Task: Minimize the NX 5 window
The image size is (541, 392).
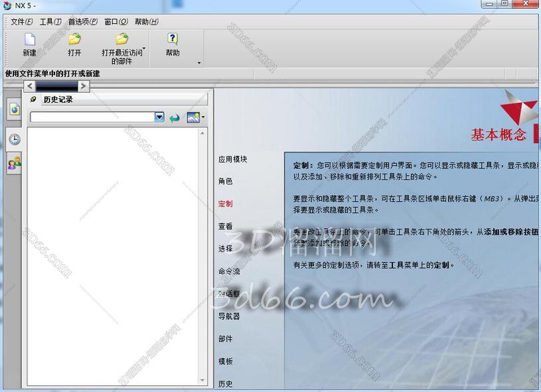Action: click(489, 4)
